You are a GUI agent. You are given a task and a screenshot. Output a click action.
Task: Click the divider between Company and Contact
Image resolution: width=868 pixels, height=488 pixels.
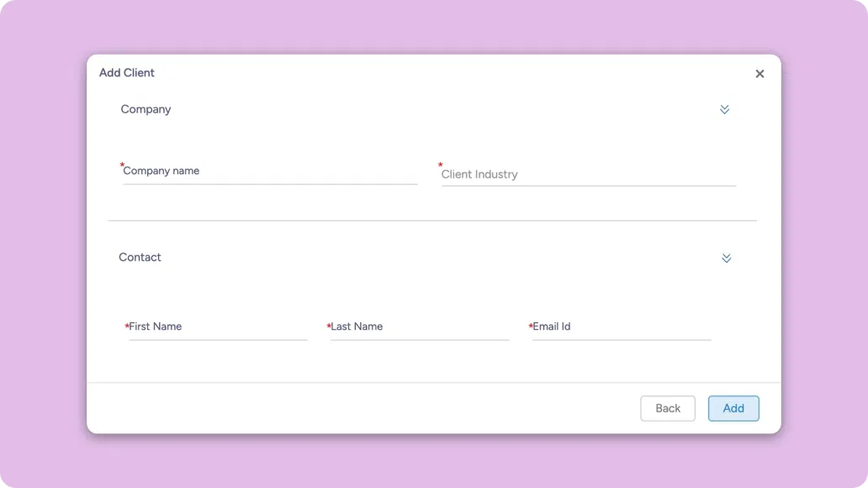pyautogui.click(x=432, y=220)
